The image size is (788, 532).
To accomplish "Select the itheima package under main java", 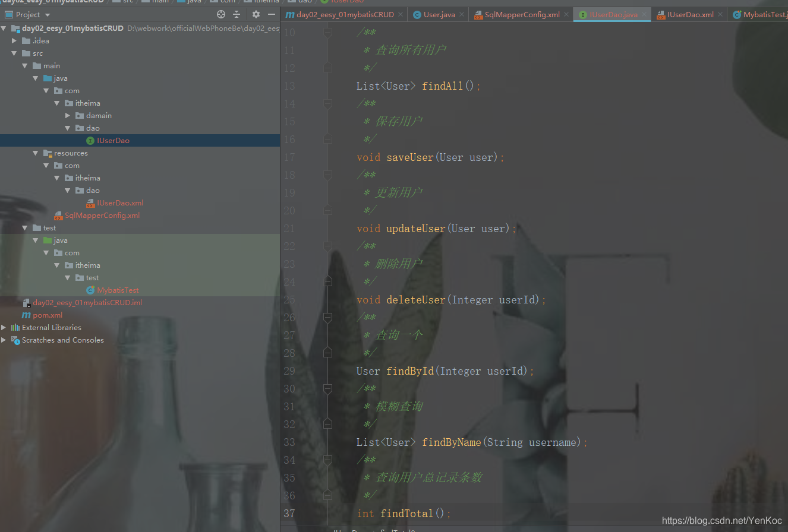I will 88,103.
